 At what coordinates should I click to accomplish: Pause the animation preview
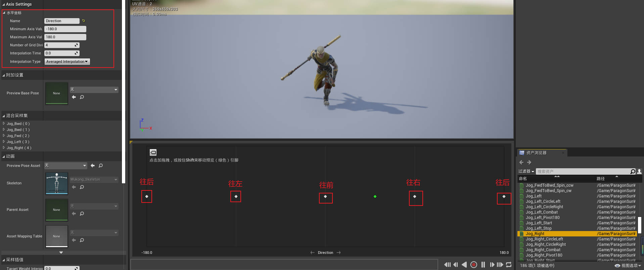pyautogui.click(x=483, y=265)
